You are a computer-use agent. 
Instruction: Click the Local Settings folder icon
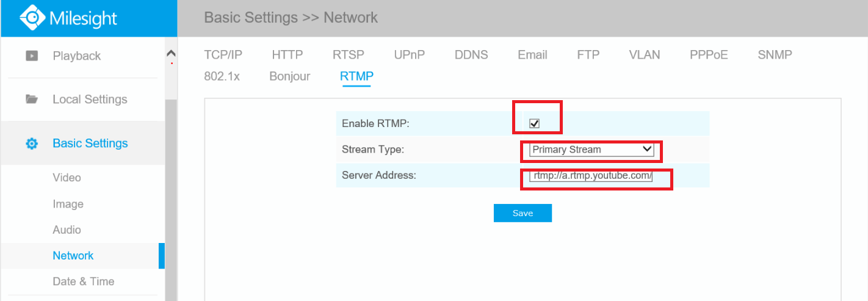point(32,100)
